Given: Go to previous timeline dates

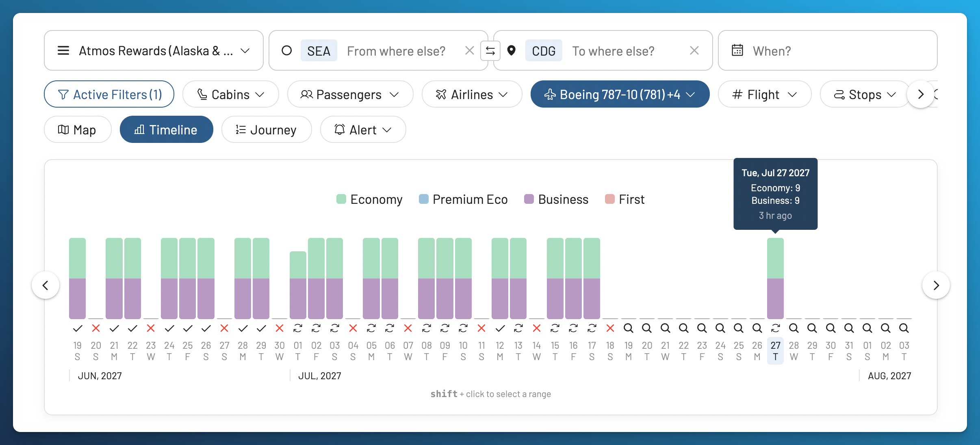Looking at the screenshot, I should (x=46, y=285).
